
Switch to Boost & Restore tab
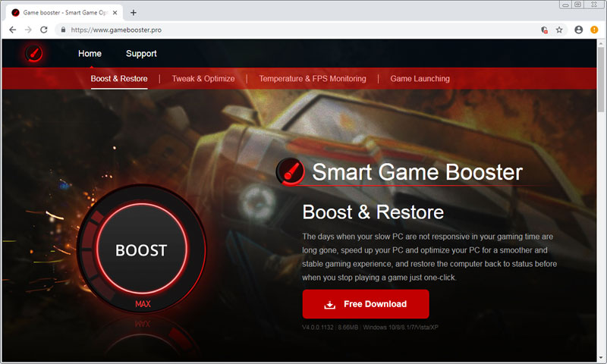pos(119,79)
